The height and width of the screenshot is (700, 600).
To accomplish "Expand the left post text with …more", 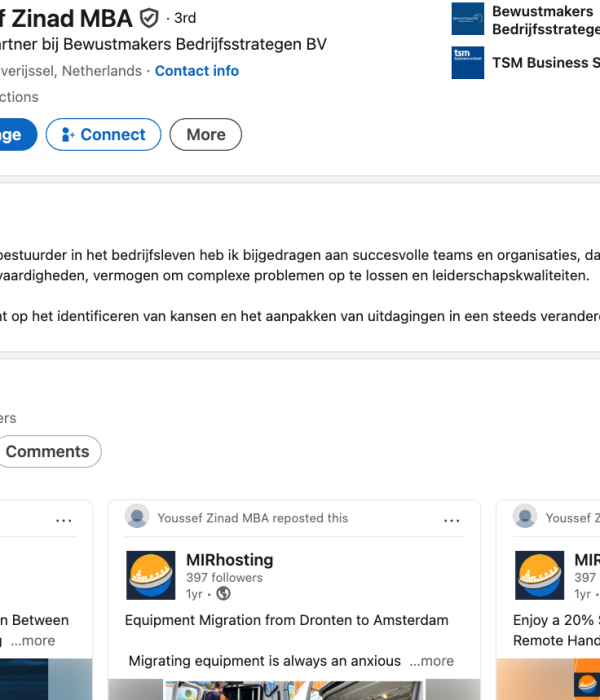I will pyautogui.click(x=33, y=641).
